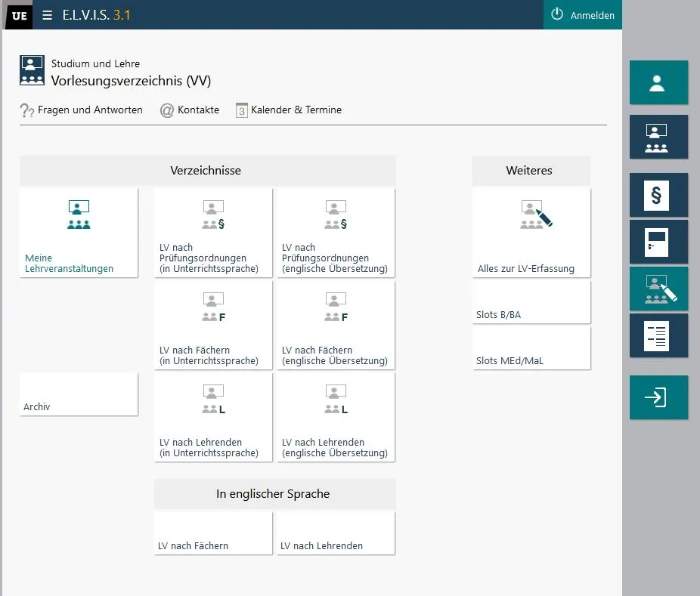Open LV nach Lehrenden in Unterrichtssprache
The width and height of the screenshot is (700, 596).
click(213, 417)
